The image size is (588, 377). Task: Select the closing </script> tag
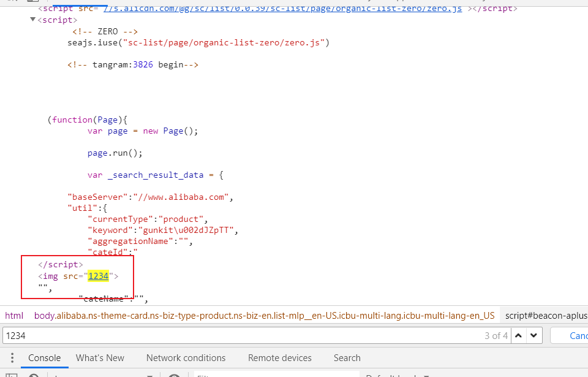(61, 264)
